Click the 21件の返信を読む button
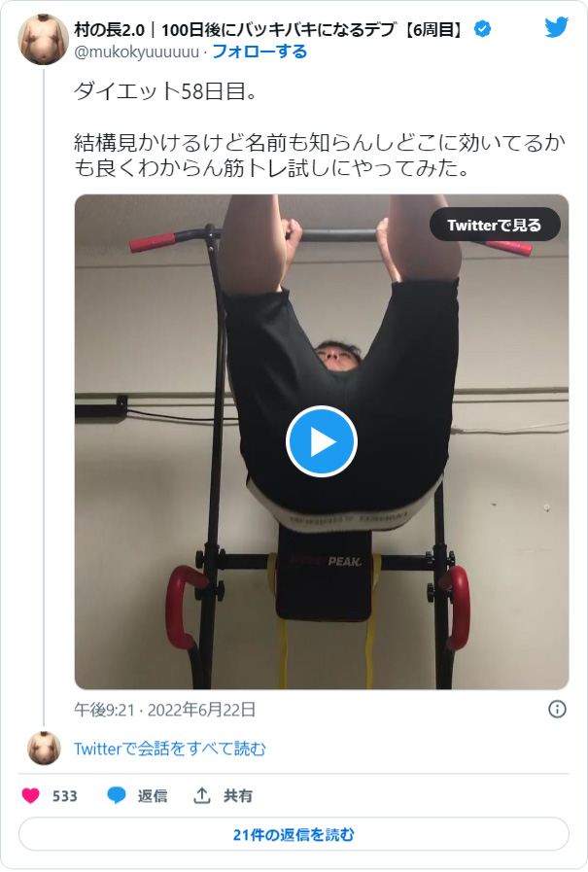588x872 pixels. (x=294, y=834)
